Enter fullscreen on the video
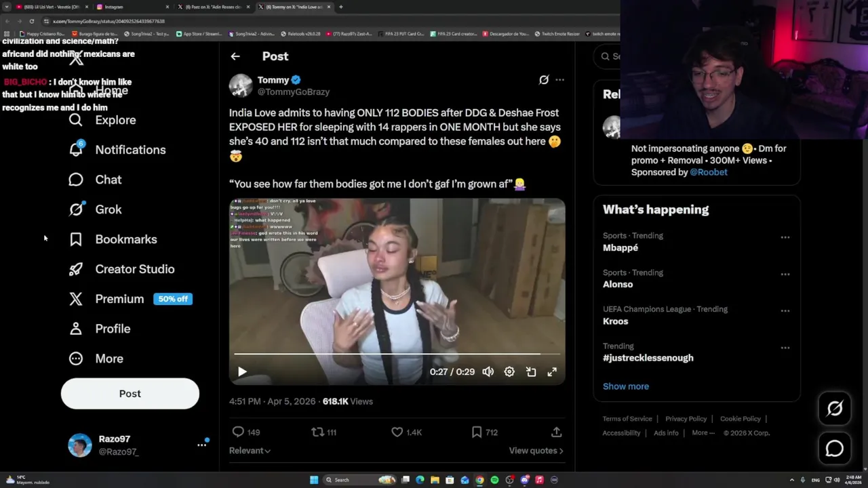The width and height of the screenshot is (868, 488). (552, 371)
